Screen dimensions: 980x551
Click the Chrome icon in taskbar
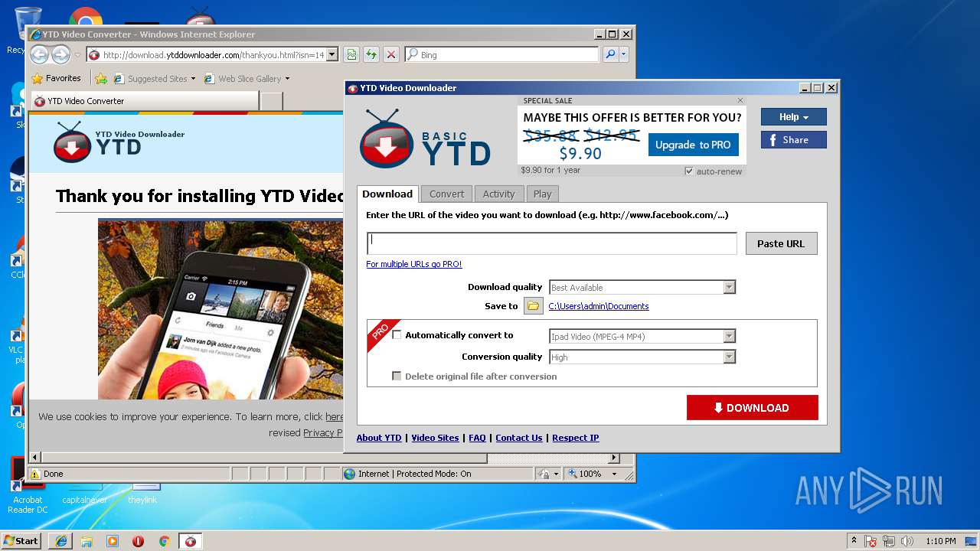point(164,540)
